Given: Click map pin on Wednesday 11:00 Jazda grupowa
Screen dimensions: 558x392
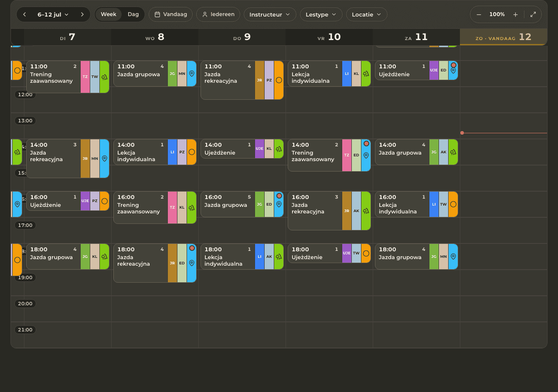Looking at the screenshot, I should click(192, 74).
